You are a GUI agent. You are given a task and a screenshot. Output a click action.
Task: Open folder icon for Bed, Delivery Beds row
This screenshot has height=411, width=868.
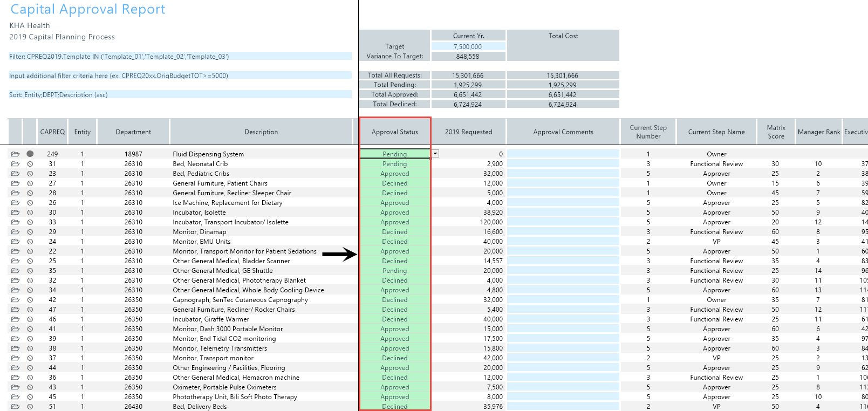(15, 407)
